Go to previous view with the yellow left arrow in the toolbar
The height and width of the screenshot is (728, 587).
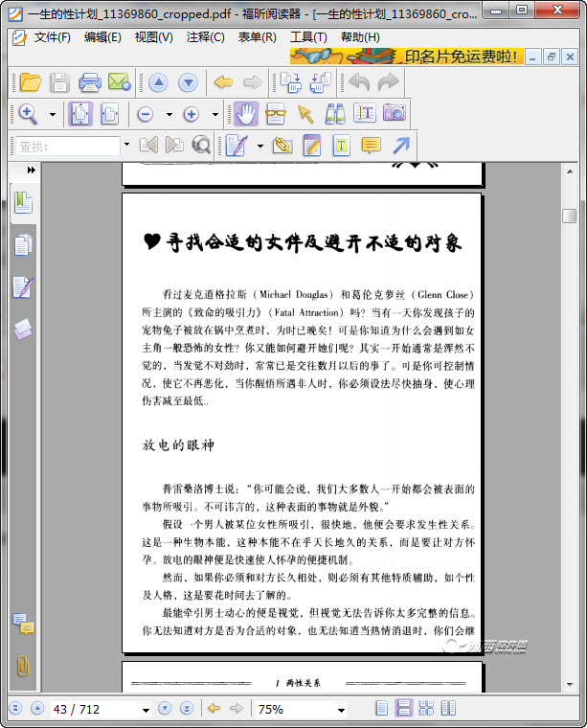click(223, 82)
